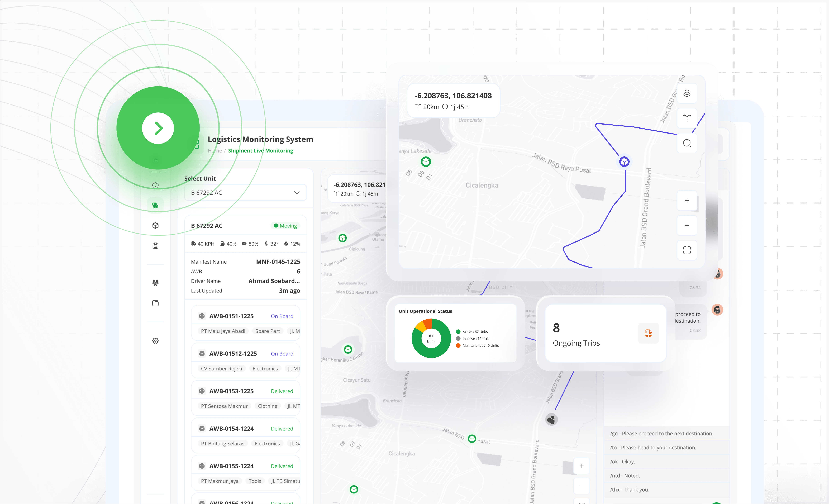Screen dimensions: 829x504
Task: Select /to - Please head to destination reply
Action: tap(666, 448)
